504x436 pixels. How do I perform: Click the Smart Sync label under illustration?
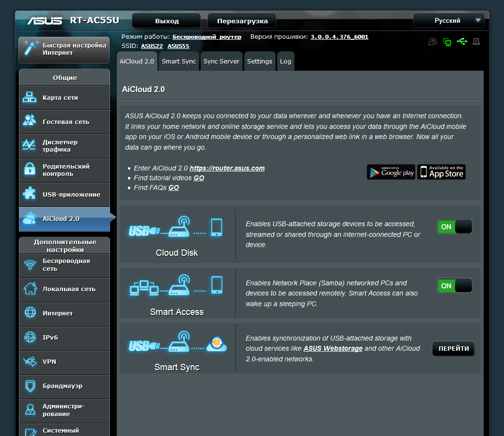point(177,367)
